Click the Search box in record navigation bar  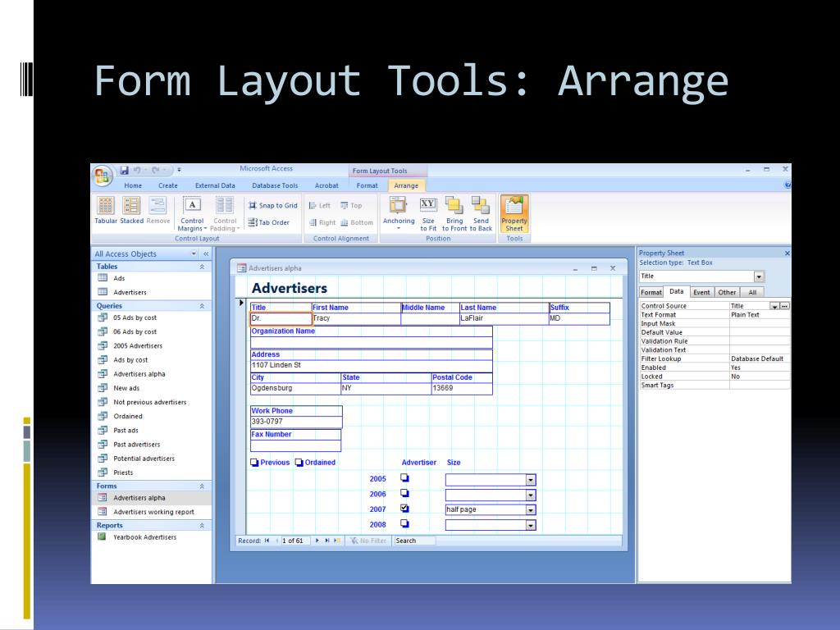(414, 541)
